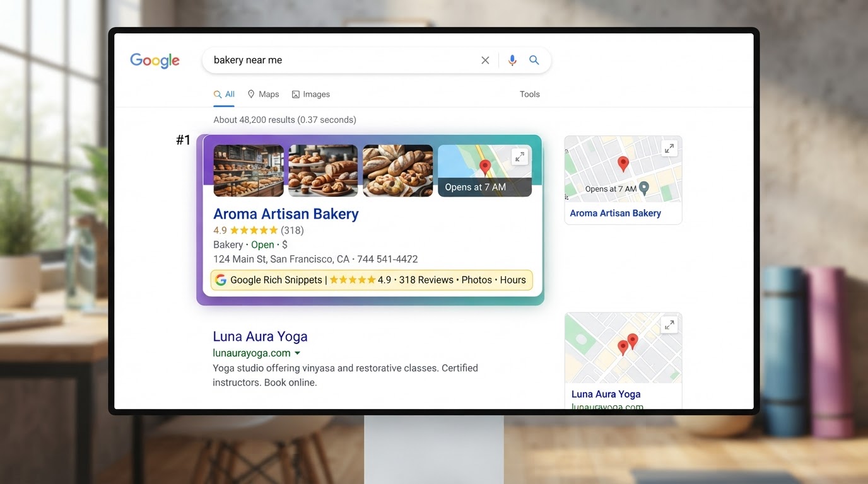Click the Luna Aura Yoga description snippet

[345, 375]
